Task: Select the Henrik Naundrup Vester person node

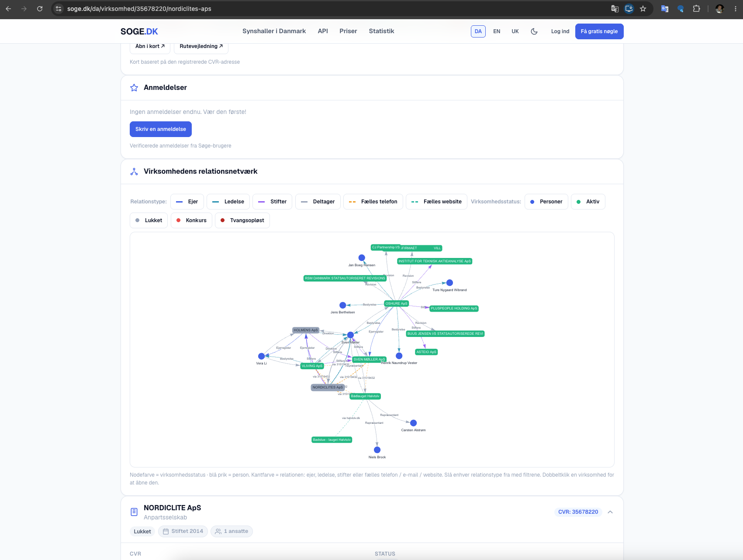Action: (x=399, y=356)
